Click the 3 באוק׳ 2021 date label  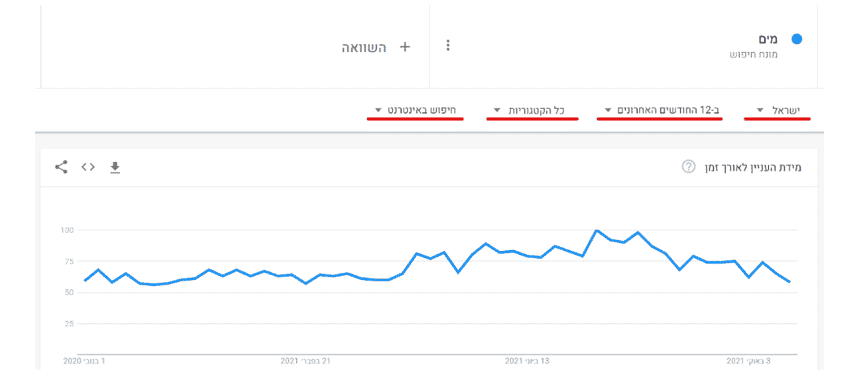tap(749, 361)
